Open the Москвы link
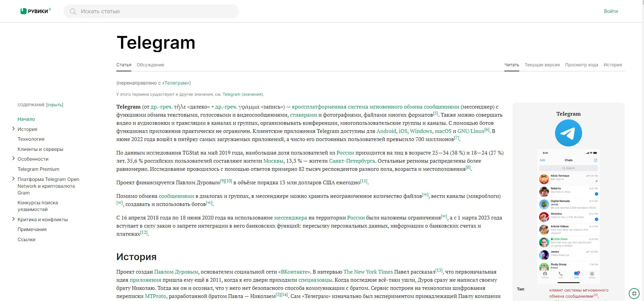 273,161
